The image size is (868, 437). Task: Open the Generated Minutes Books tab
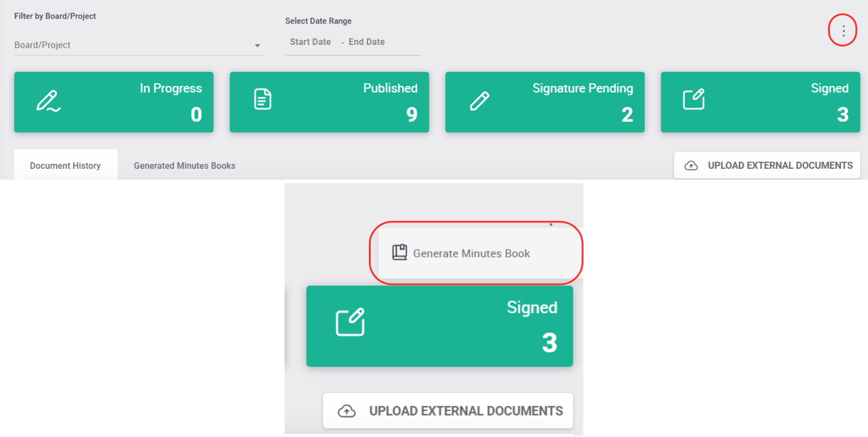[184, 166]
